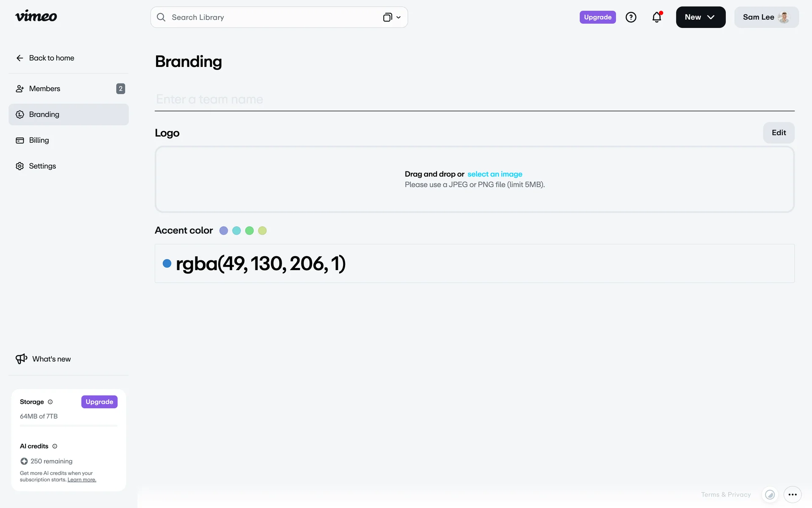Choose the green accent color swatch
This screenshot has height=508, width=812.
[x=250, y=231]
